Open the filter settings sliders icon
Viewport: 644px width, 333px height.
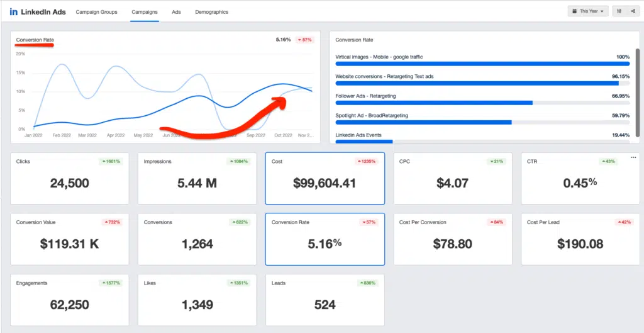(x=619, y=11)
